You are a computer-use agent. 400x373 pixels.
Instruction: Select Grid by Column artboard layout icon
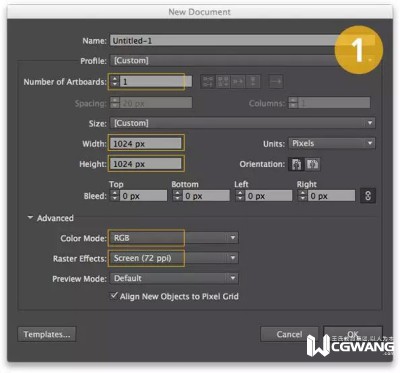pyautogui.click(x=223, y=82)
